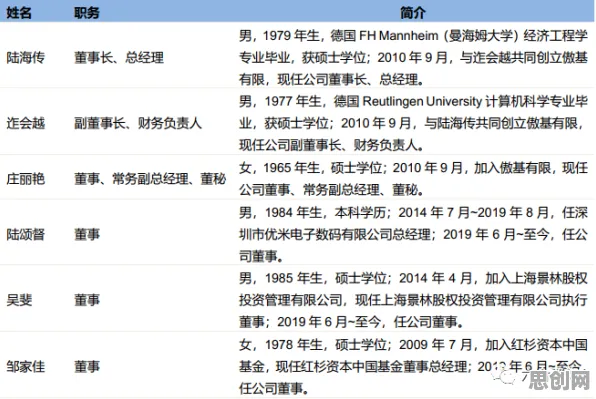Click the text FH Mannheim
Image resolution: width=596 pixels, height=399 pixels.
tap(399, 36)
